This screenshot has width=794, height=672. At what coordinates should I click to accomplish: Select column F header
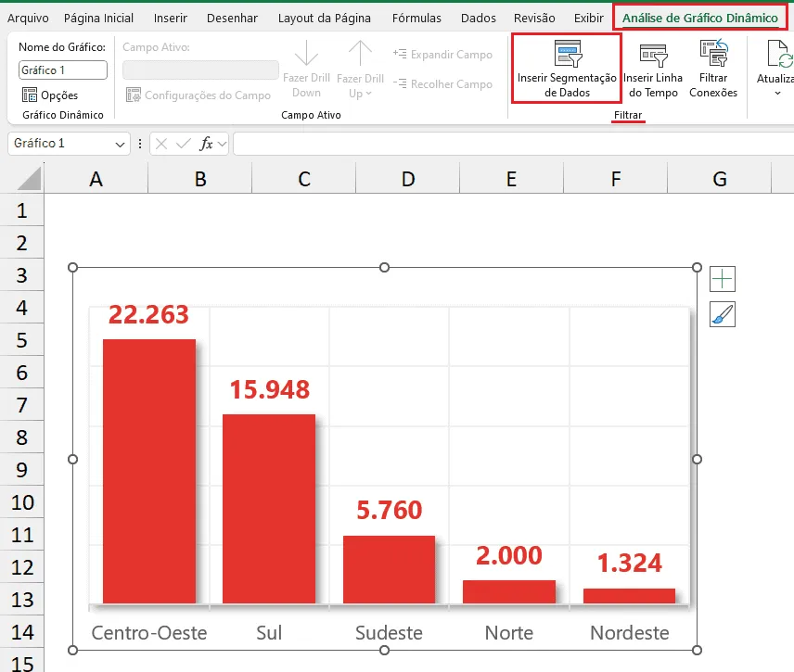615,178
